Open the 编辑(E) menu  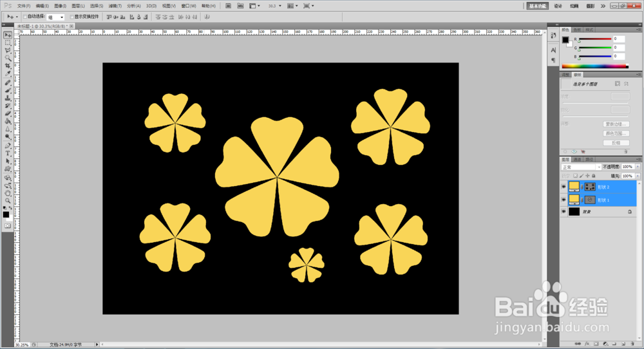(42, 6)
